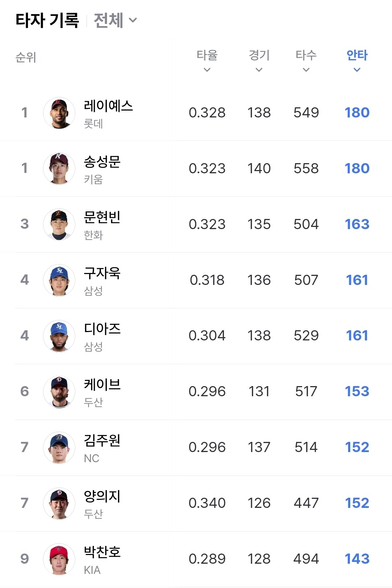Select 문현빈 player photo
The height and width of the screenshot is (588, 392).
coord(59,225)
